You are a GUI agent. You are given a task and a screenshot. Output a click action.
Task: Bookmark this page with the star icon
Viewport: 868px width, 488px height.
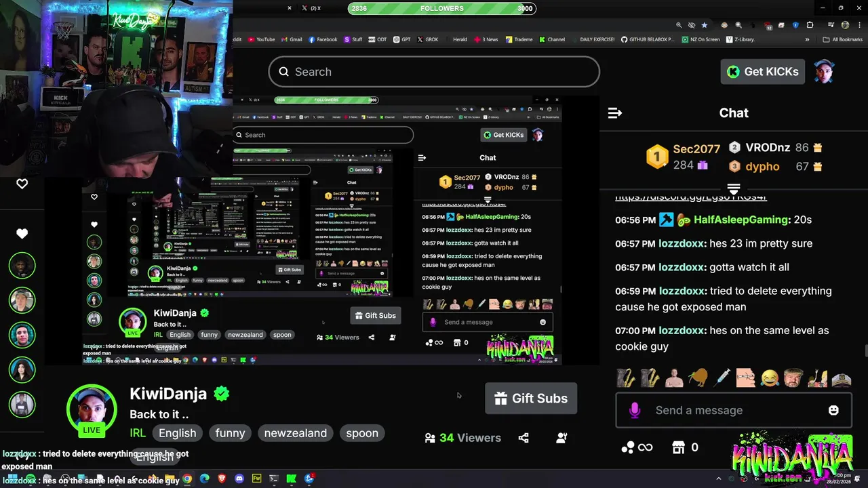point(705,25)
